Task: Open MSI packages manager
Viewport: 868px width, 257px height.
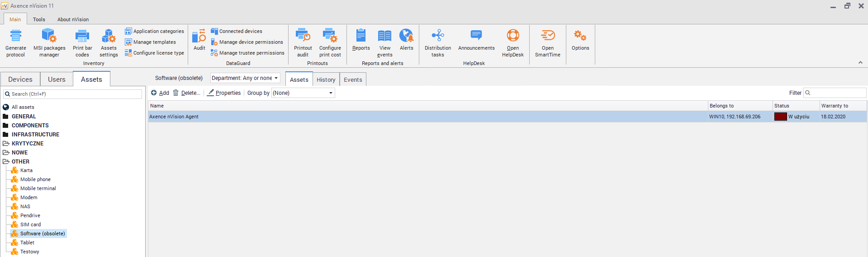Action: [49, 36]
